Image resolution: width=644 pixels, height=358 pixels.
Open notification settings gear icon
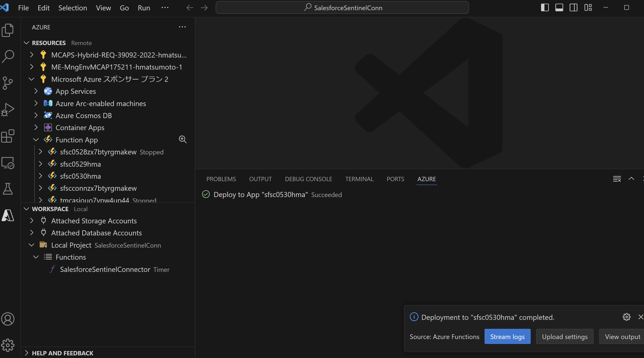[x=626, y=317]
